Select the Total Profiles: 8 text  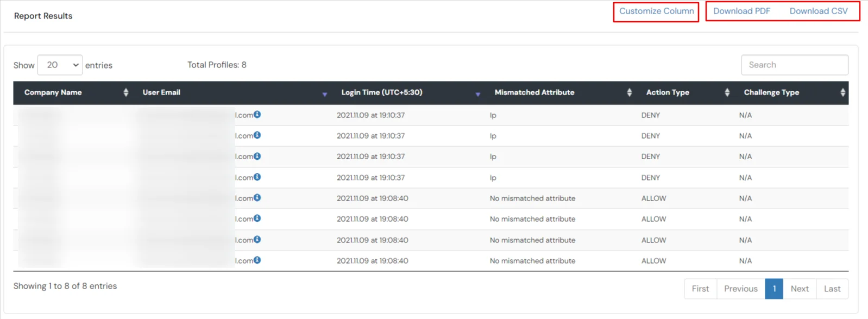(217, 65)
